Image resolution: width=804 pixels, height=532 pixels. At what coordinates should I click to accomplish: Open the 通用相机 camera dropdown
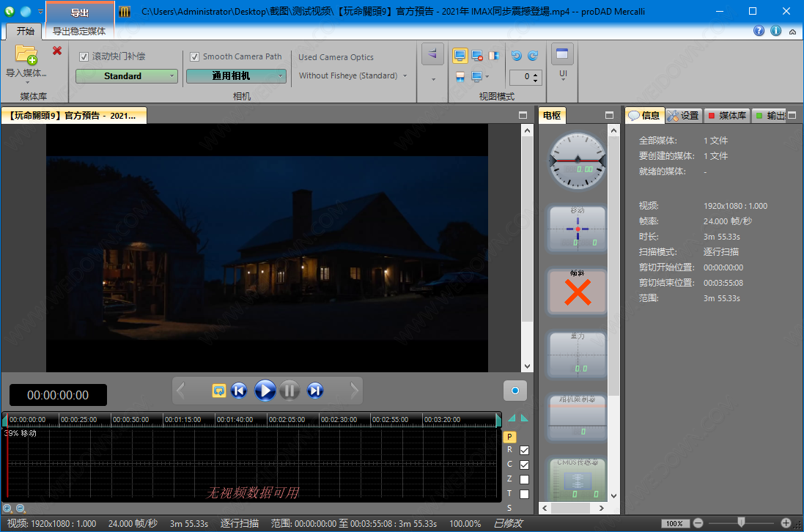(x=236, y=76)
